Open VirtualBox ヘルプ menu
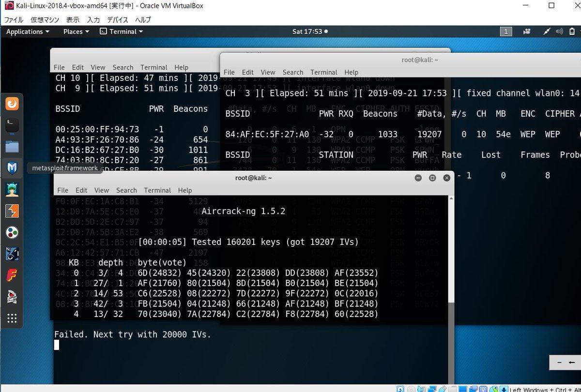Screen dimensions: 581x392 pos(143,20)
